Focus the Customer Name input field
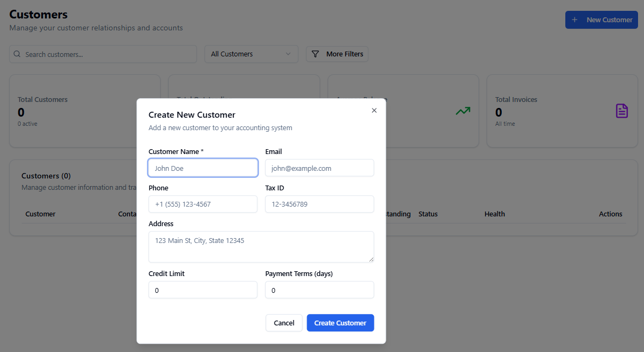The width and height of the screenshot is (644, 352). (x=203, y=168)
